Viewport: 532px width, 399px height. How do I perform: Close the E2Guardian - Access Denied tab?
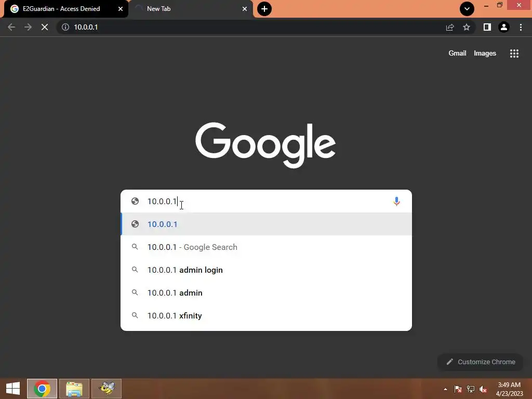point(121,9)
